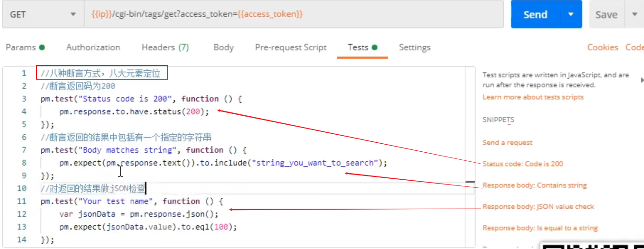Click line number 7 in the gutter
Screen dimensions: 644x249
(24, 150)
